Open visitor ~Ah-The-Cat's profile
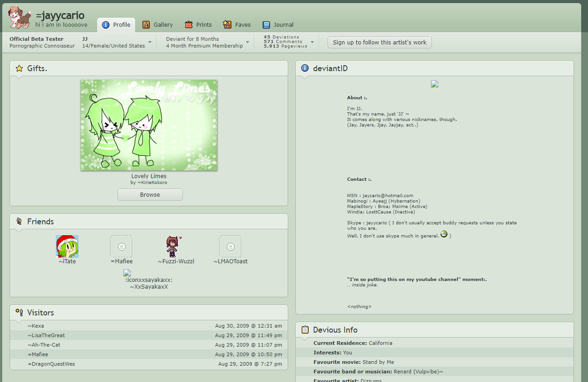 pyautogui.click(x=44, y=345)
